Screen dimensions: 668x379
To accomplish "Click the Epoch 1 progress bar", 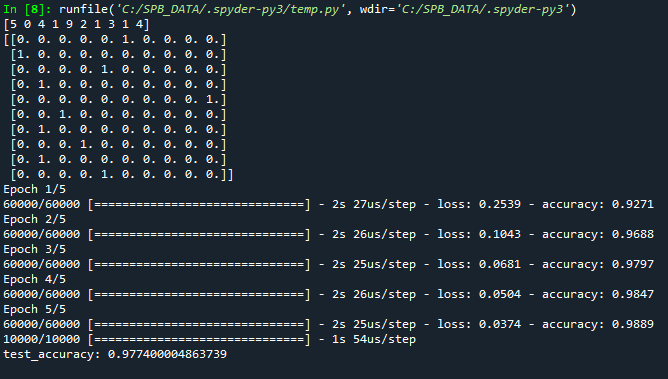I will [x=199, y=204].
